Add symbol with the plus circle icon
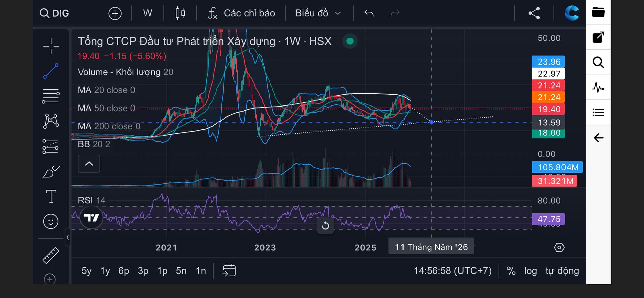This screenshot has width=644, height=298. pos(115,13)
